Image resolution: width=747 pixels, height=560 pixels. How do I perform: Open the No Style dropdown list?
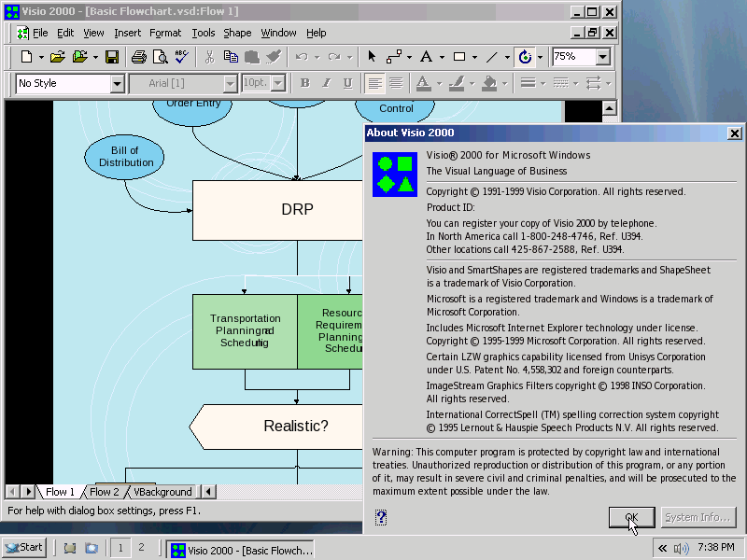(117, 84)
